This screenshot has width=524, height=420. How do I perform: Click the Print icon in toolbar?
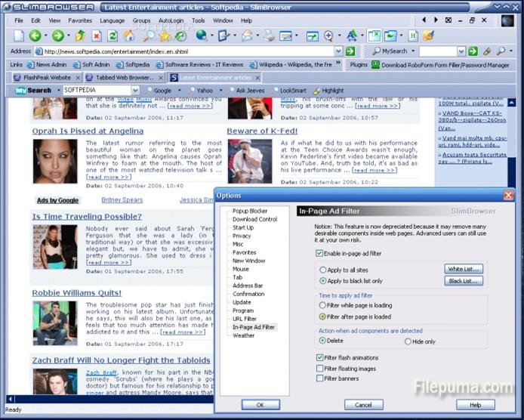[269, 36]
